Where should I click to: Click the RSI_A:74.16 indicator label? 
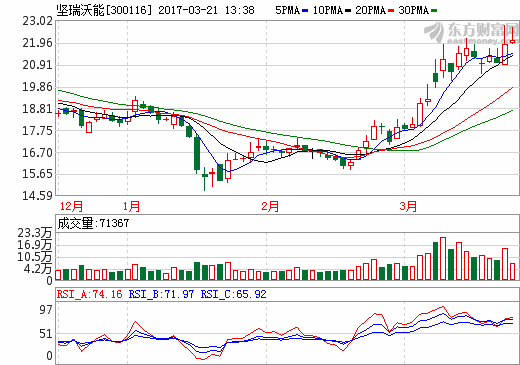tap(89, 294)
